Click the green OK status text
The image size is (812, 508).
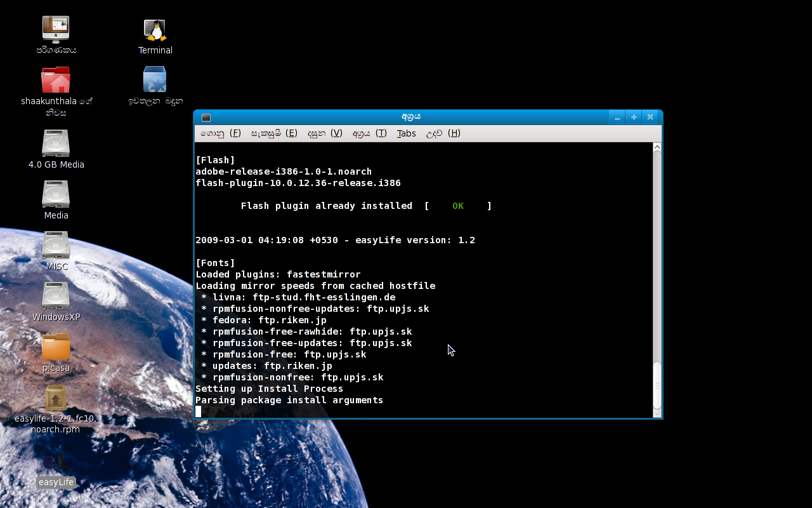458,206
